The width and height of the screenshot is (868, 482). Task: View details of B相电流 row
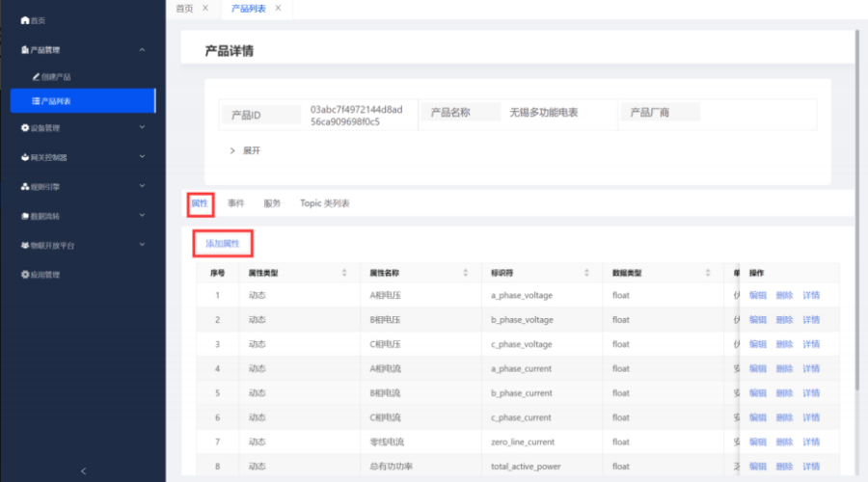coord(811,393)
